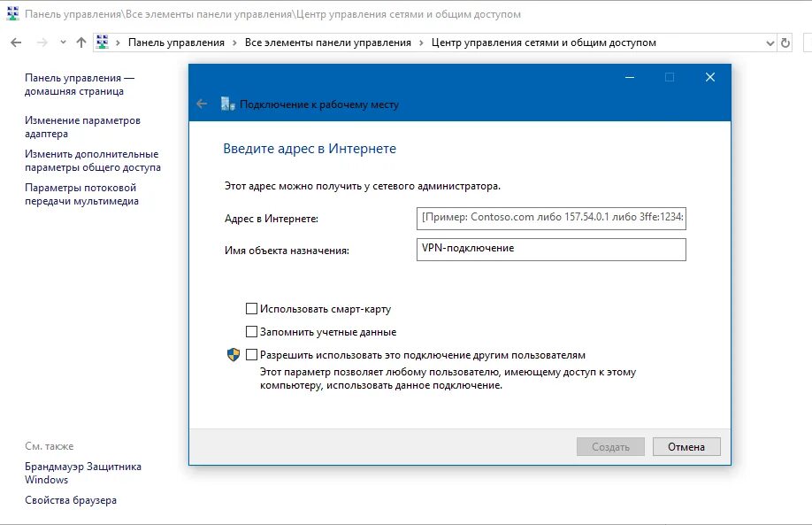This screenshot has height=525, width=812.
Task: Click the window title network icon
Action: (x=13, y=13)
